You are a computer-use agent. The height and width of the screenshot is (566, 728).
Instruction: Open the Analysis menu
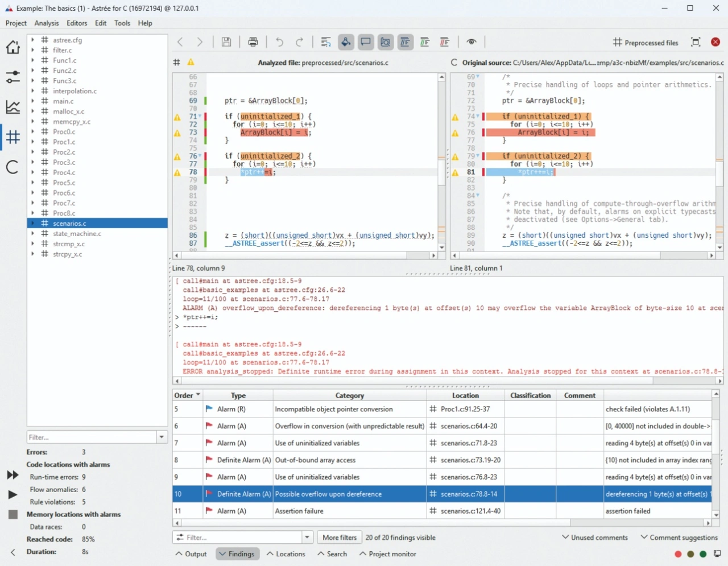(x=46, y=23)
